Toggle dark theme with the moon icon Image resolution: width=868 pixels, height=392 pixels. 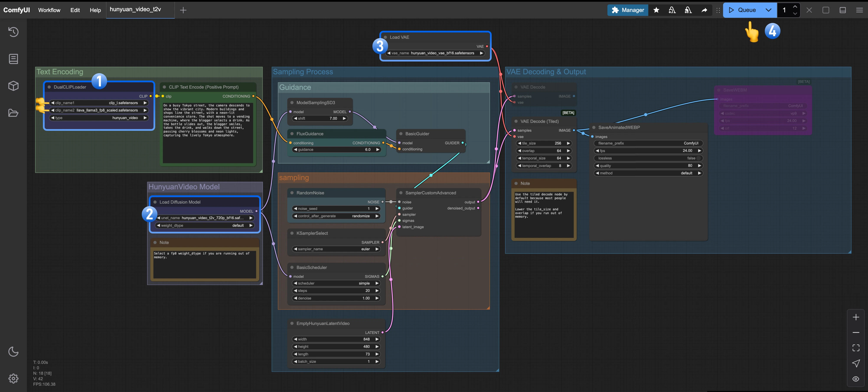[13, 352]
